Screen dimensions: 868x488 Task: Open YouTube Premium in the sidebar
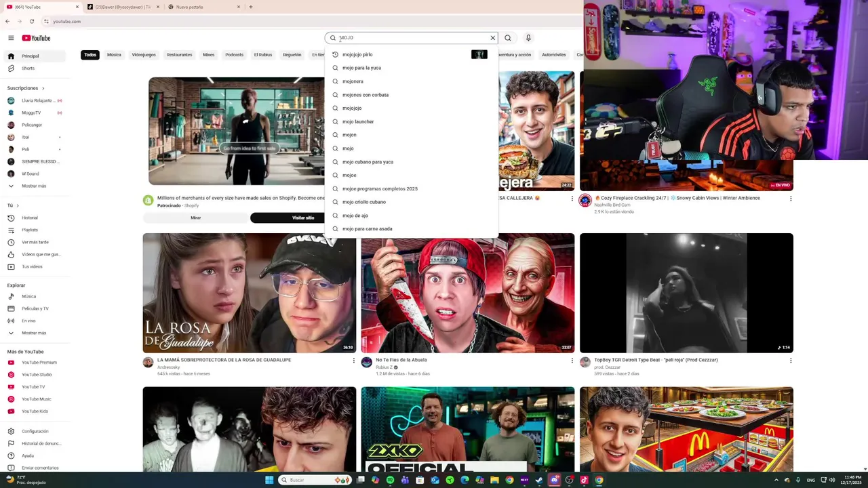34,363
